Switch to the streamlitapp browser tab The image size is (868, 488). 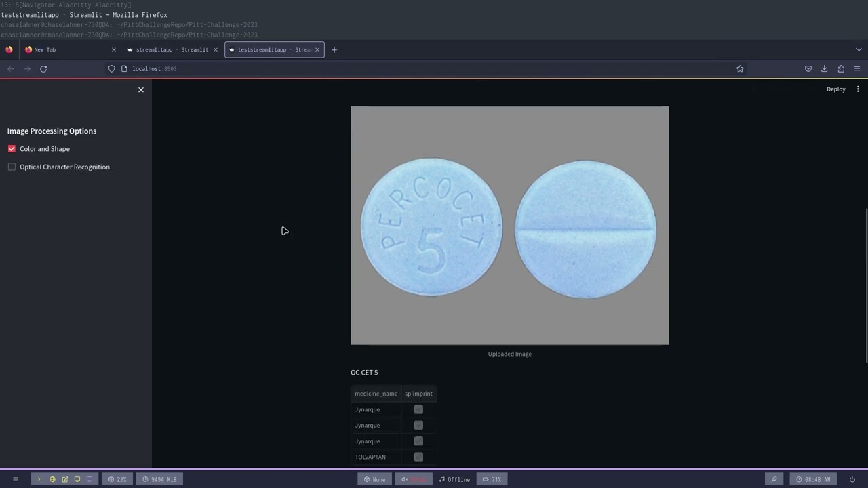(171, 49)
